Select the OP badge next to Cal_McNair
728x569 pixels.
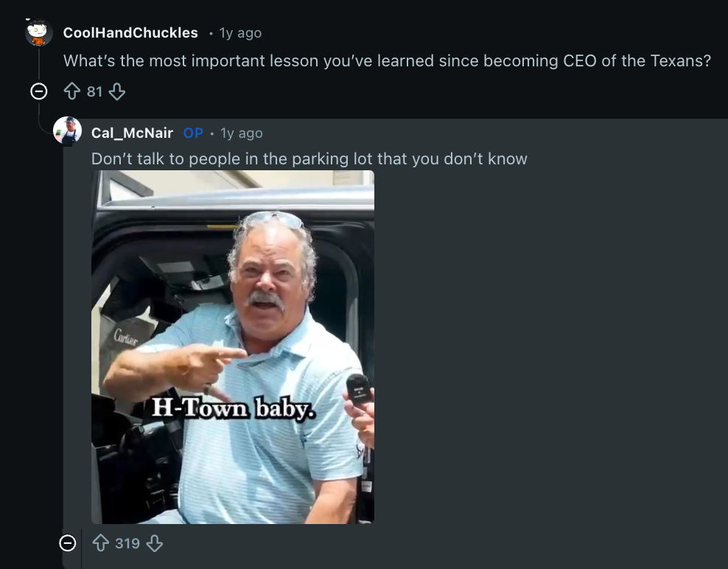click(192, 133)
